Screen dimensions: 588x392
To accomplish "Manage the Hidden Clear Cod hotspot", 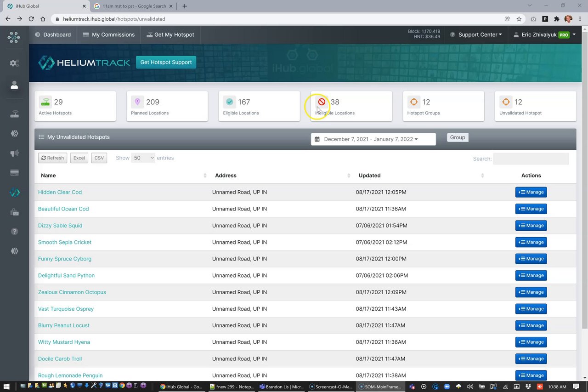I will pos(531,192).
